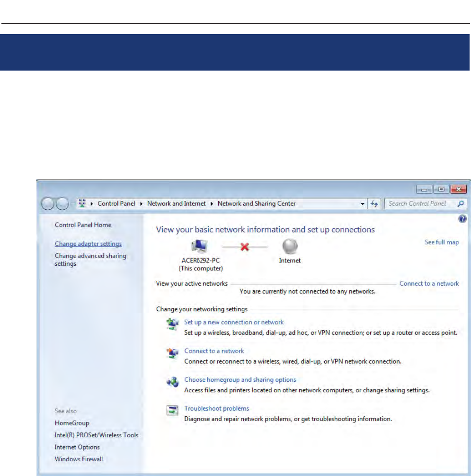Open the address bar history dropdown arrow

(x=362, y=204)
